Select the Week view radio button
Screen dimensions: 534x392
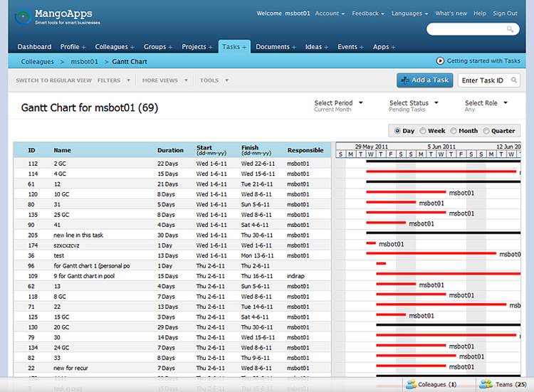[x=423, y=131]
